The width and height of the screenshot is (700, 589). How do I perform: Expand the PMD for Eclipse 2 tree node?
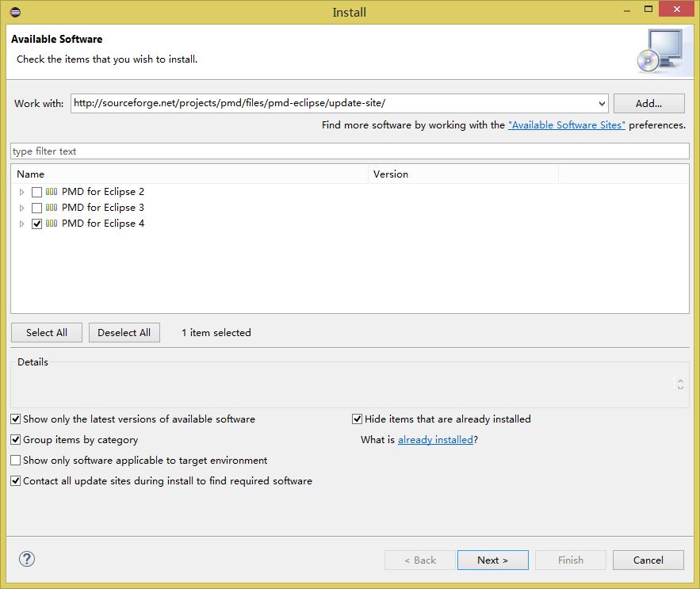(21, 192)
